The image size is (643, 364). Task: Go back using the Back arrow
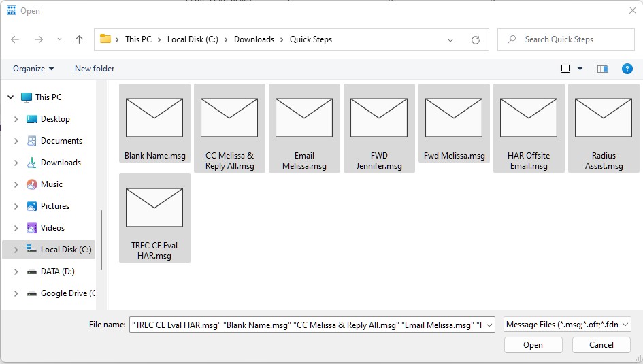pos(15,39)
